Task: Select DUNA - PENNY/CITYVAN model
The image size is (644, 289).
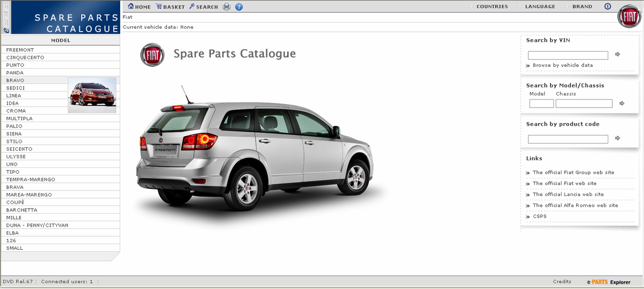Action: pyautogui.click(x=60, y=225)
